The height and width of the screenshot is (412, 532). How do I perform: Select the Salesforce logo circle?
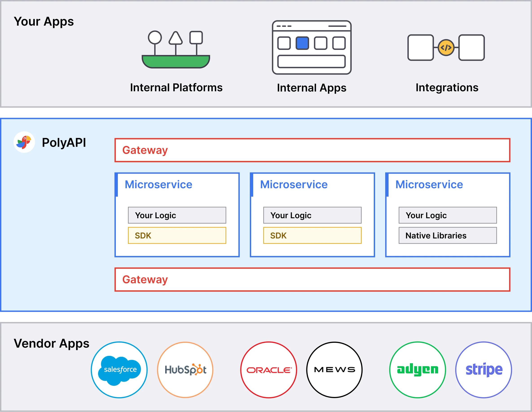point(119,370)
